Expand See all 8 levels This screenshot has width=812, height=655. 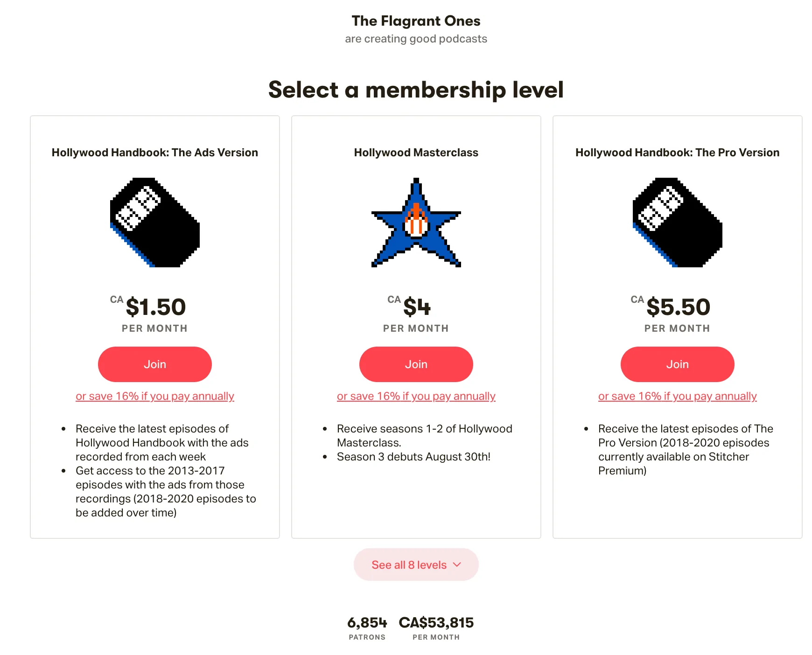(x=409, y=565)
